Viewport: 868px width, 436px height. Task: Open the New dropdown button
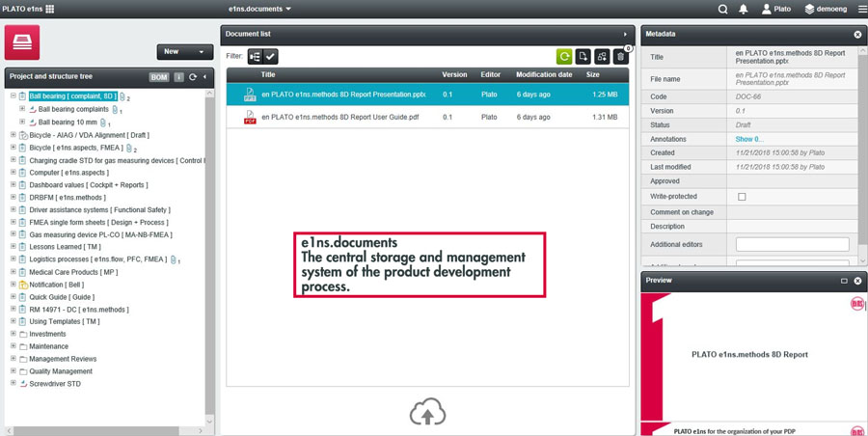[x=185, y=51]
